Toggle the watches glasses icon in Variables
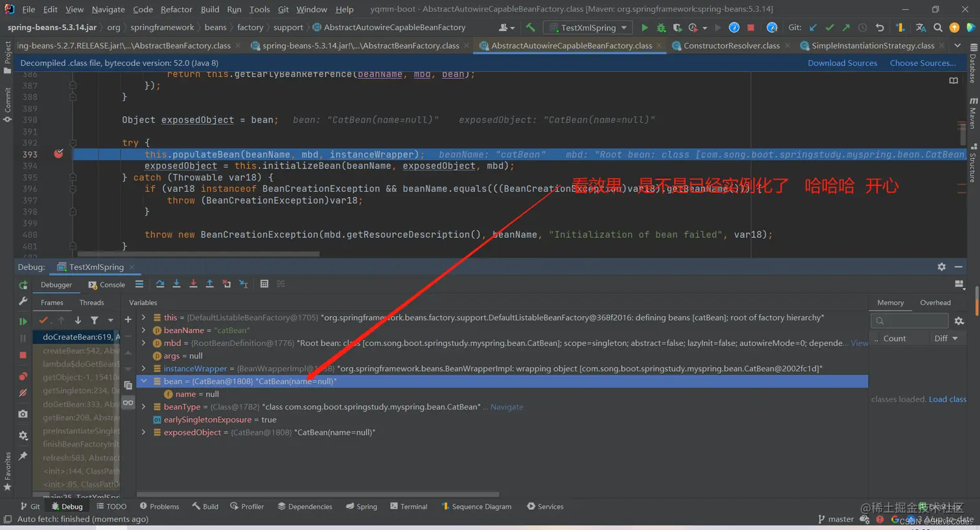980x530 pixels. coord(128,402)
